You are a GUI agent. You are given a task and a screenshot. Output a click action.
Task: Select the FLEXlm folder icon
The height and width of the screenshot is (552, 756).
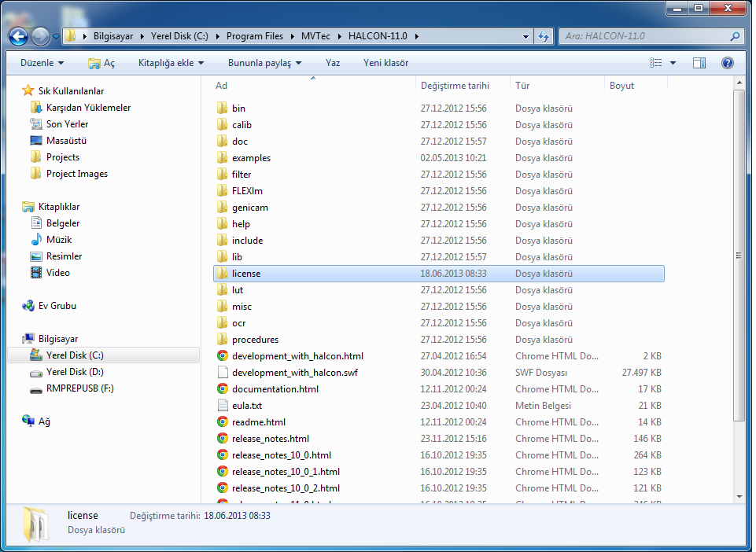222,190
